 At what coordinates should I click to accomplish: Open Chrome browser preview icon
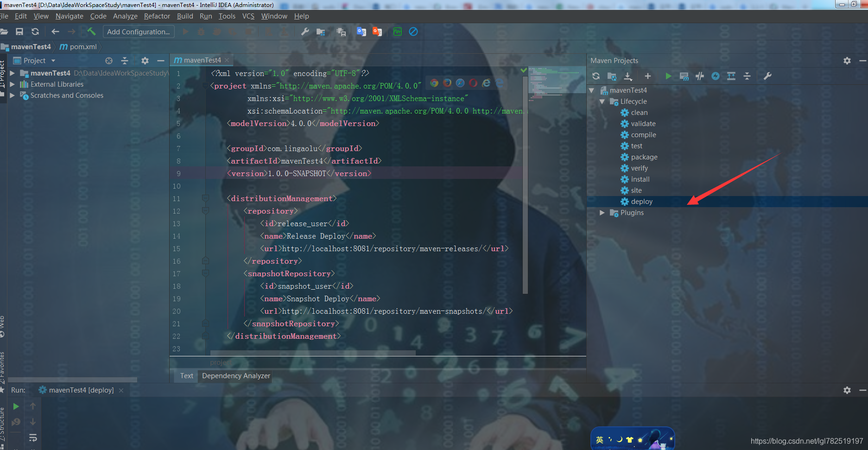click(434, 83)
